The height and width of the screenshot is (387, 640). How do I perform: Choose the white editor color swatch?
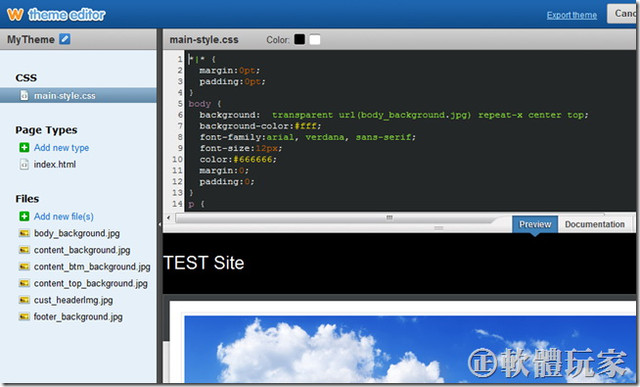point(315,39)
